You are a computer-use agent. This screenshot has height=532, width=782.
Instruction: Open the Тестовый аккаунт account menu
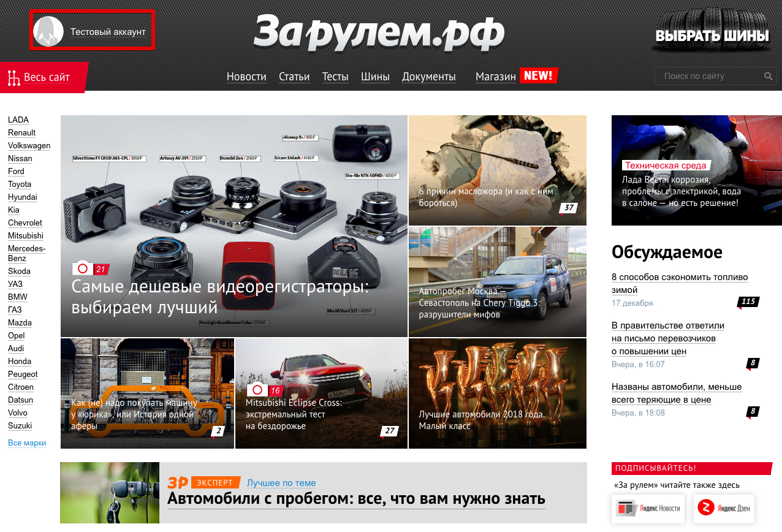pyautogui.click(x=108, y=32)
